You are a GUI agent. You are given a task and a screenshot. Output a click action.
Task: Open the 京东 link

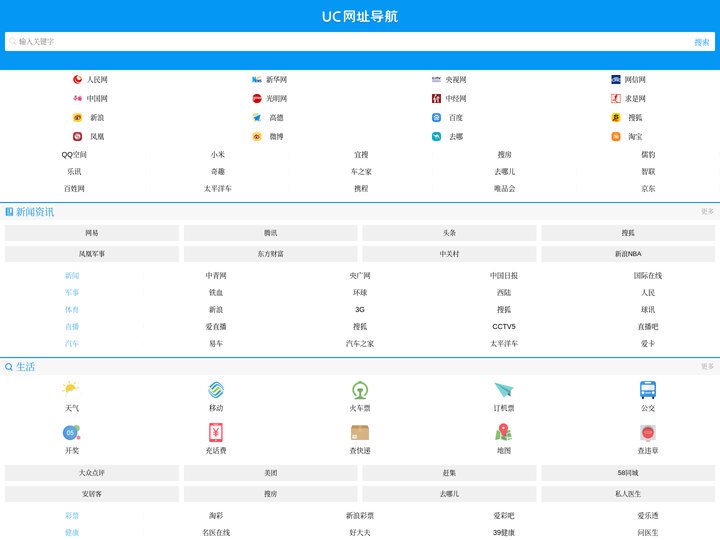coord(648,189)
